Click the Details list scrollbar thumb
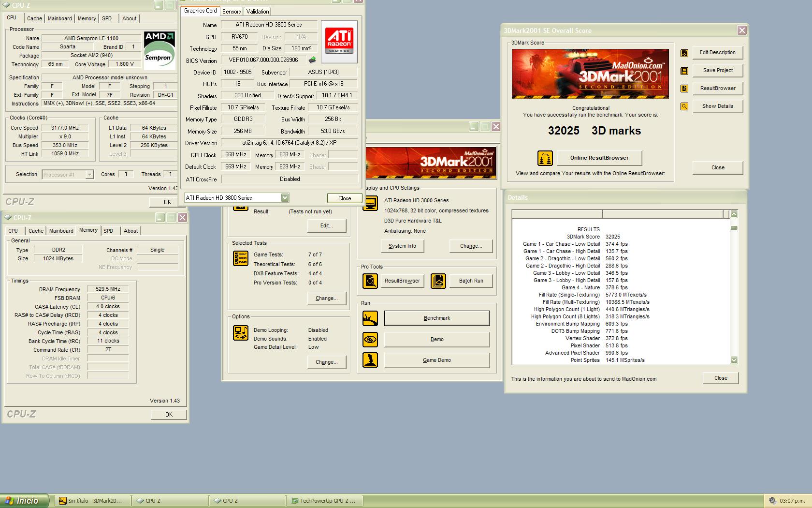The image size is (812, 508). pyautogui.click(x=734, y=227)
